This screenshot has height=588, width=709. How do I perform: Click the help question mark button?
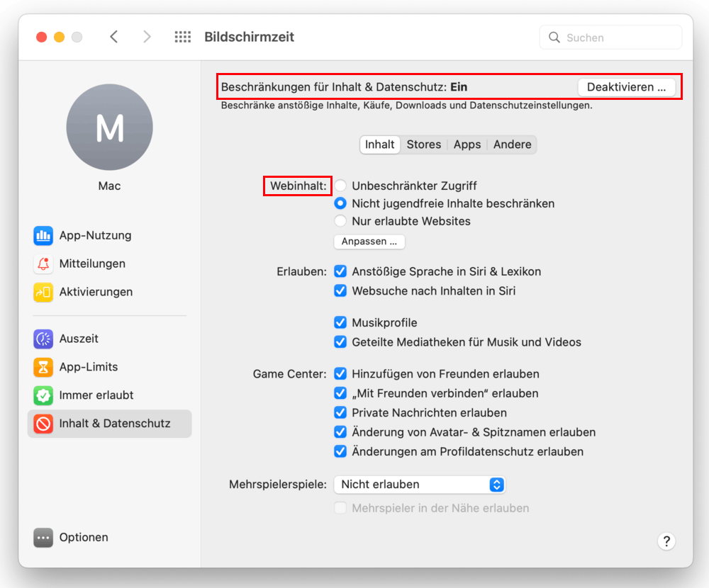point(666,541)
